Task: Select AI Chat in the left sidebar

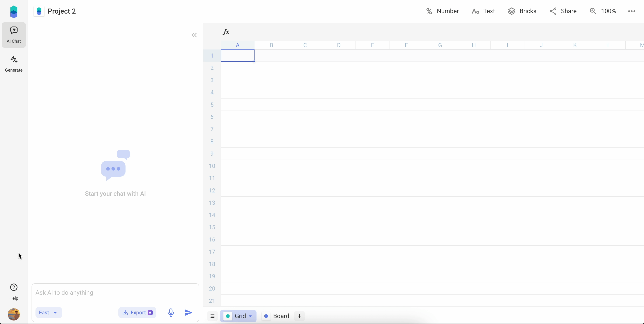Action: [x=14, y=35]
